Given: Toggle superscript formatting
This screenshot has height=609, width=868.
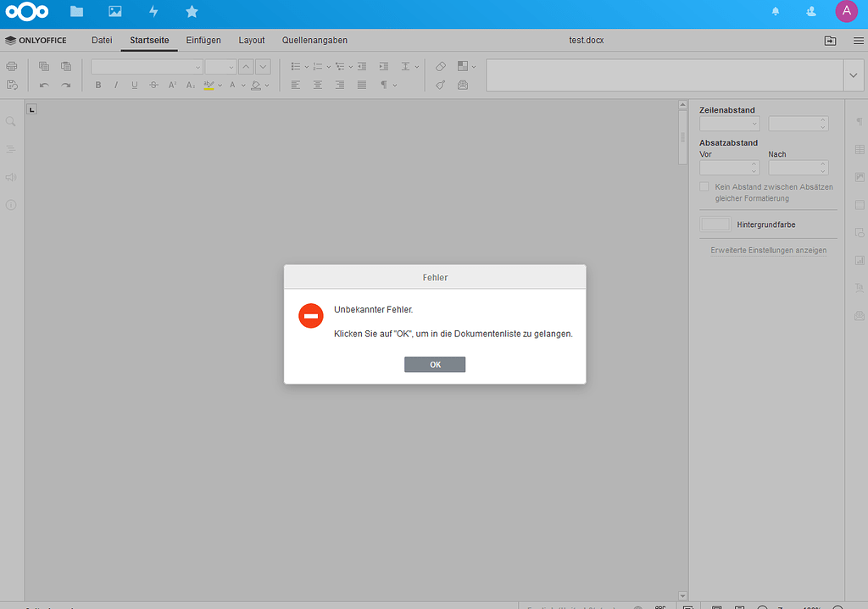Looking at the screenshot, I should [x=172, y=86].
